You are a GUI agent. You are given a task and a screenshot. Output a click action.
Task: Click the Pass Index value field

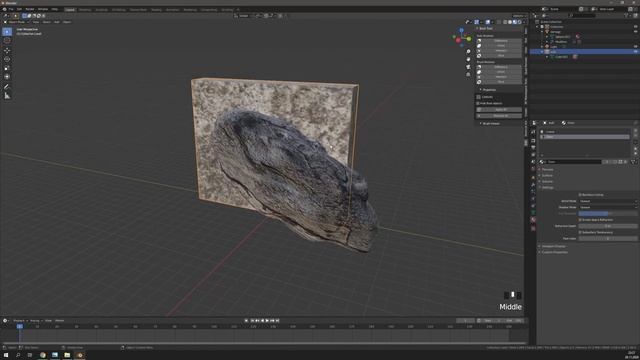coord(608,238)
